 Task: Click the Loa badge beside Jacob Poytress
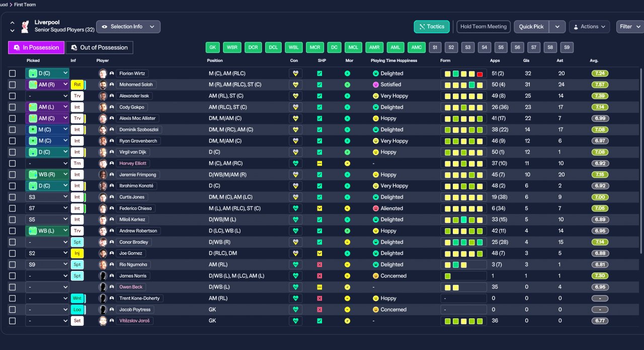click(77, 310)
